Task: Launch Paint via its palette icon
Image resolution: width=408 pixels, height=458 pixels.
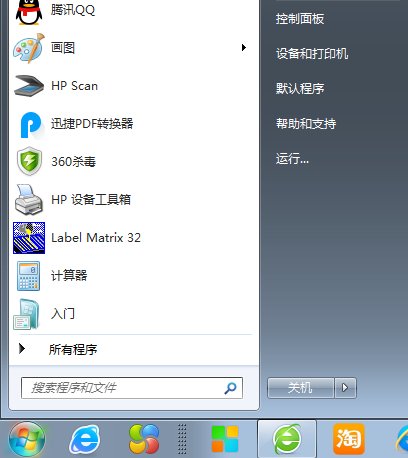Action: (29, 48)
